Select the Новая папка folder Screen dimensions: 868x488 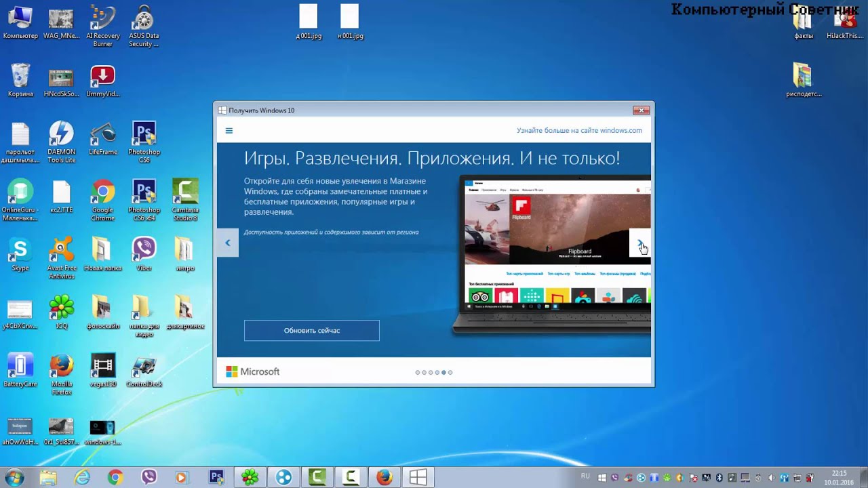pos(103,255)
